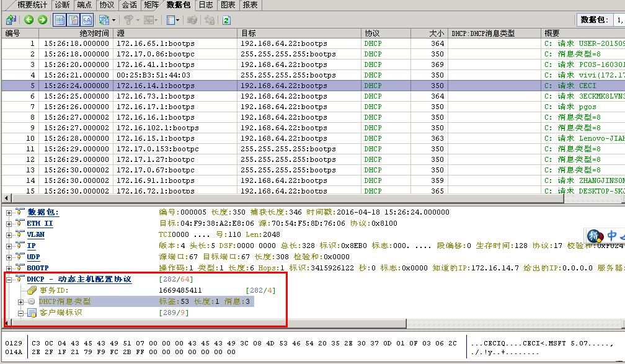Switch to the 协议 tab
The image size is (625, 364).
[107, 5]
